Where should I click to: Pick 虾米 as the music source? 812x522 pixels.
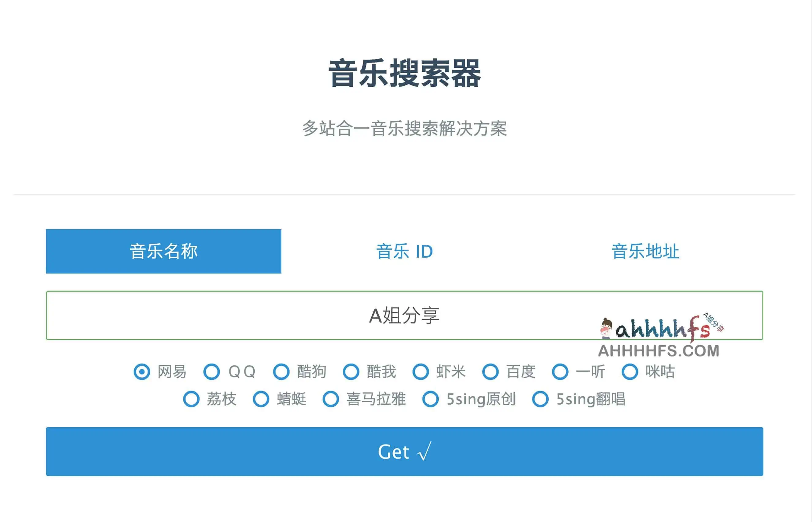point(421,372)
